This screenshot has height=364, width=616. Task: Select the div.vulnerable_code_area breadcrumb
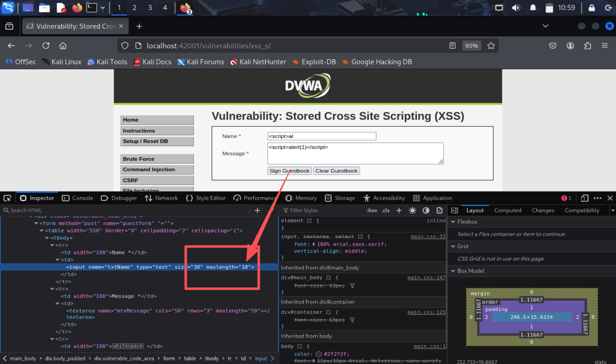[124, 358]
